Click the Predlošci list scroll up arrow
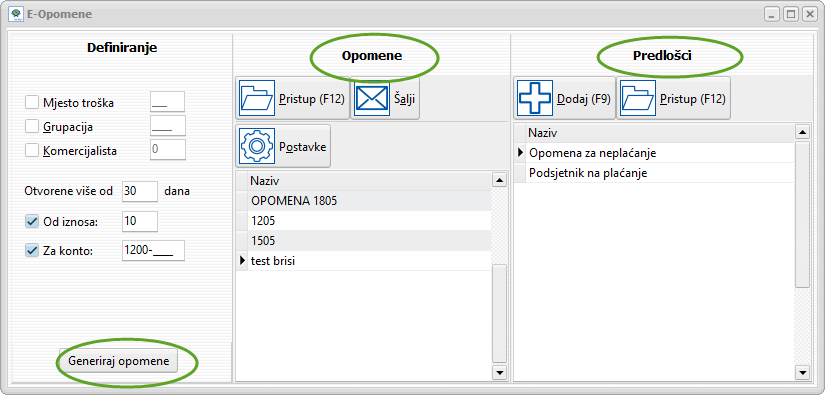Screen dimensions: 825x395 point(802,132)
